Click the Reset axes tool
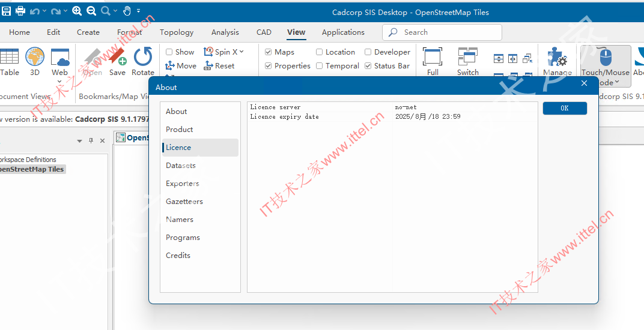The image size is (644, 330). (x=219, y=65)
